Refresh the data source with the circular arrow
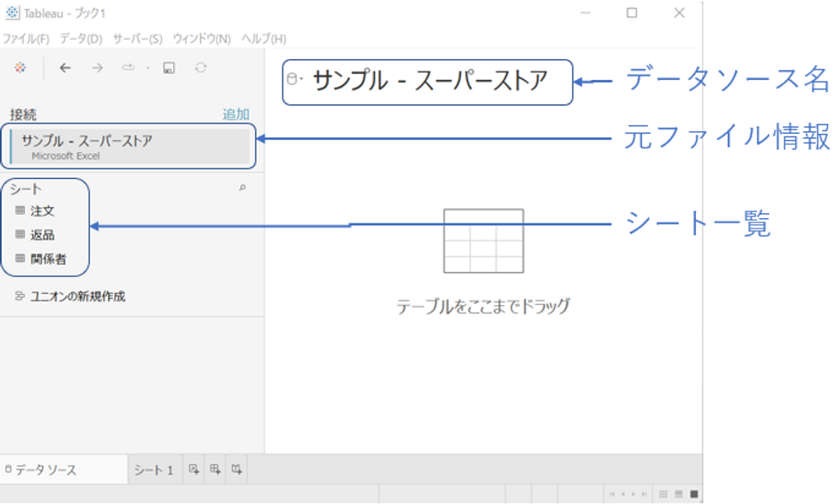The height and width of the screenshot is (504, 835). click(x=201, y=68)
